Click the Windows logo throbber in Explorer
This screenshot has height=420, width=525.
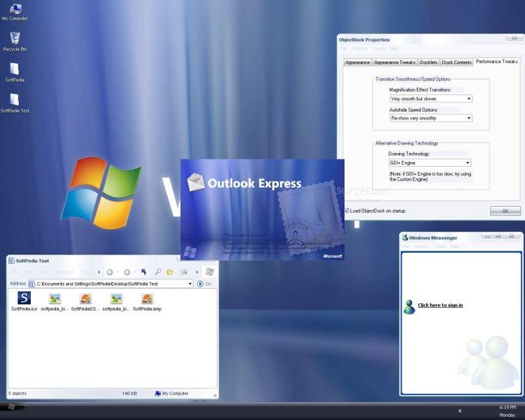coord(209,272)
